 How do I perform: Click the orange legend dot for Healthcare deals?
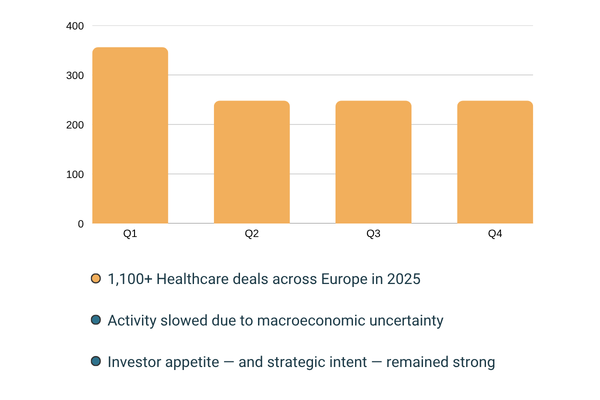[x=95, y=279]
